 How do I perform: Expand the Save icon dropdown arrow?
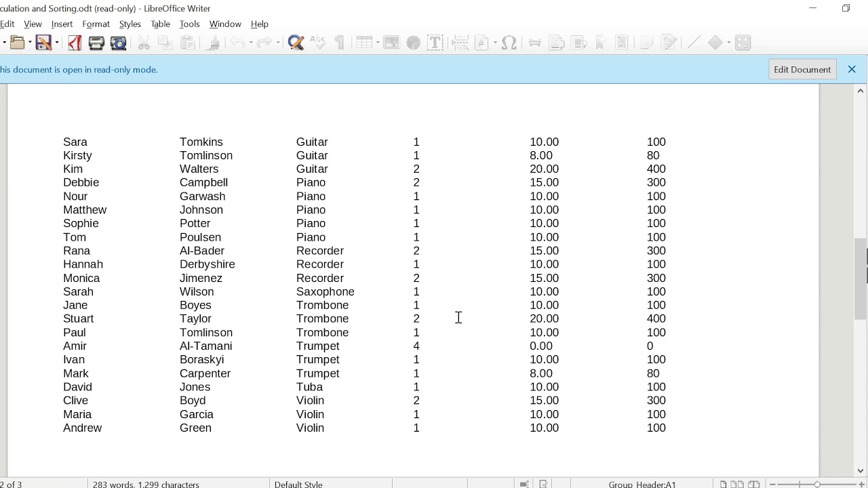pyautogui.click(x=56, y=43)
